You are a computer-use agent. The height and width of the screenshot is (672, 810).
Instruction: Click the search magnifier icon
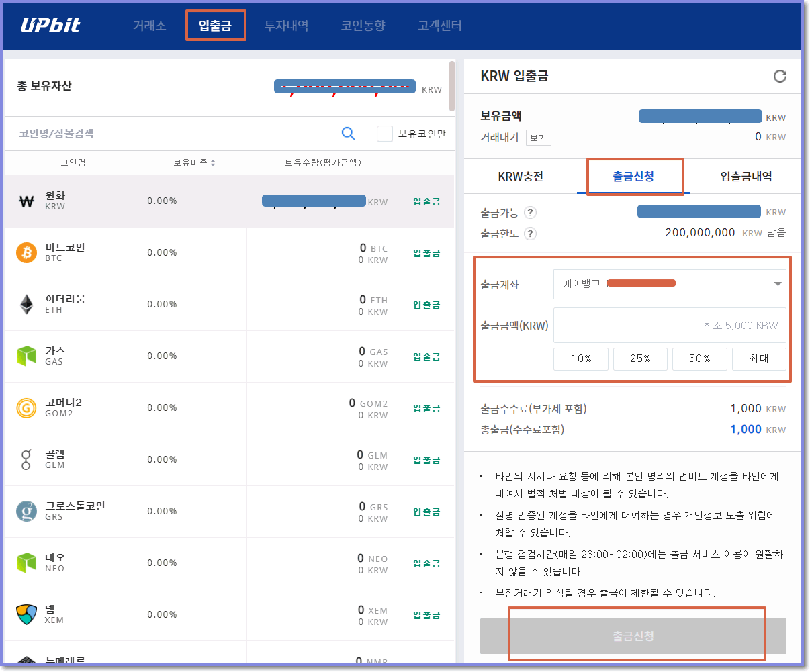point(348,133)
